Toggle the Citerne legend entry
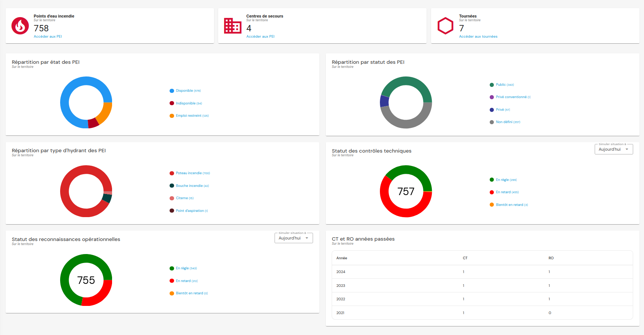644x335 pixels. (x=182, y=198)
